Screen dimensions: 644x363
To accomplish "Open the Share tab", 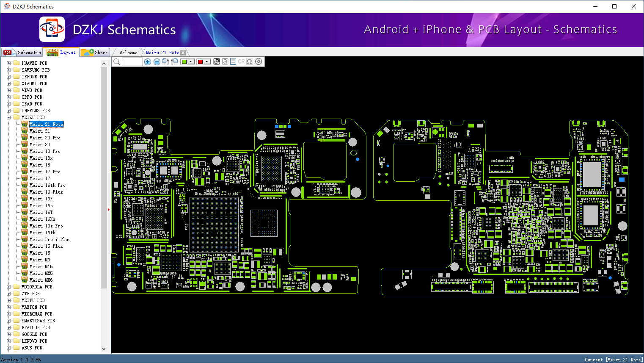I will click(95, 53).
